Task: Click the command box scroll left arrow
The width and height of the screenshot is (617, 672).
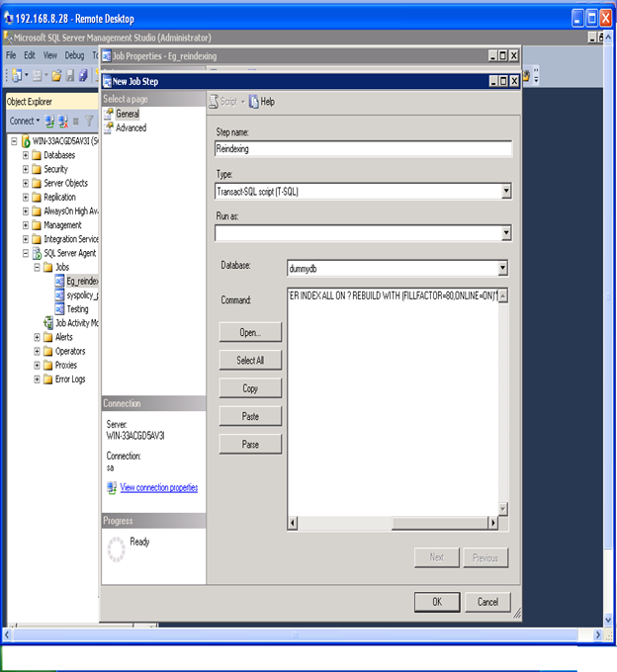Action: (293, 523)
